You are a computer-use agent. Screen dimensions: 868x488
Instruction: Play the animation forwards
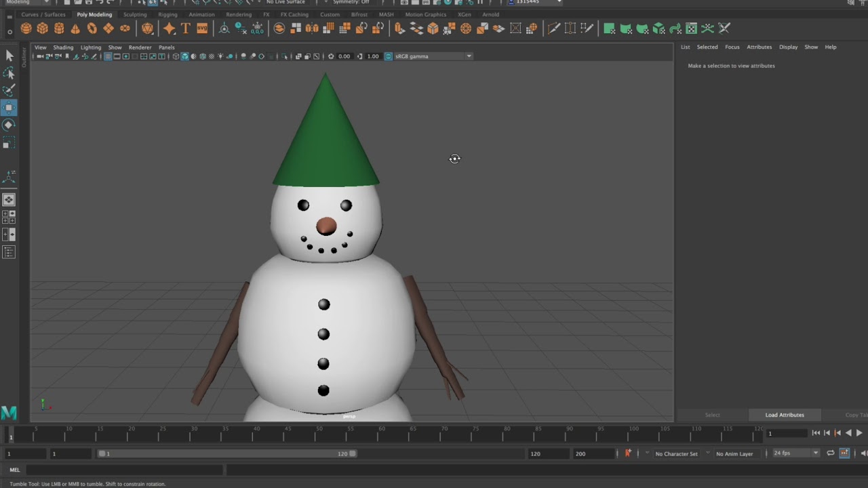pyautogui.click(x=859, y=433)
